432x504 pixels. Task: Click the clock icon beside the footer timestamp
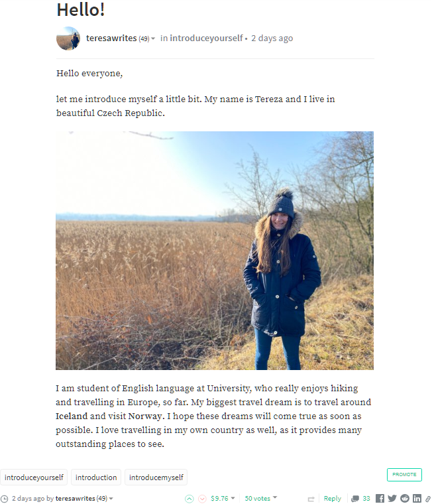(x=5, y=499)
